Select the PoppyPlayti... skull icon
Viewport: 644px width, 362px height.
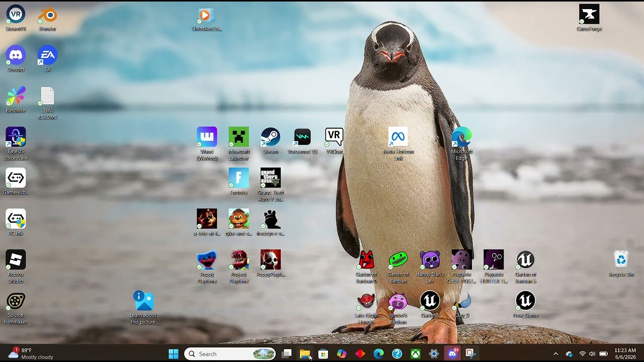(270, 263)
